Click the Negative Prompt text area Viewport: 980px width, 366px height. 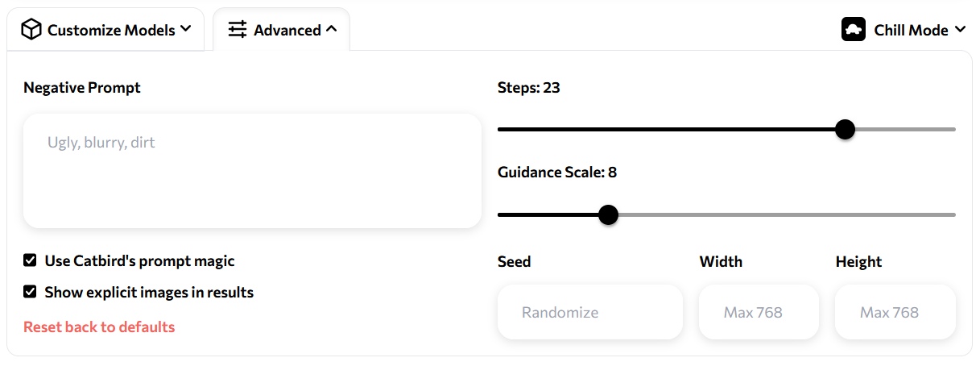(252, 171)
